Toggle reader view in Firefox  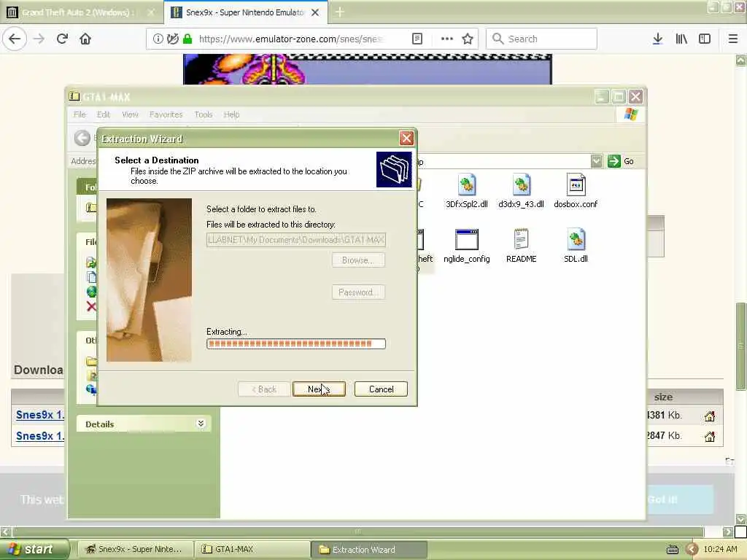417,39
